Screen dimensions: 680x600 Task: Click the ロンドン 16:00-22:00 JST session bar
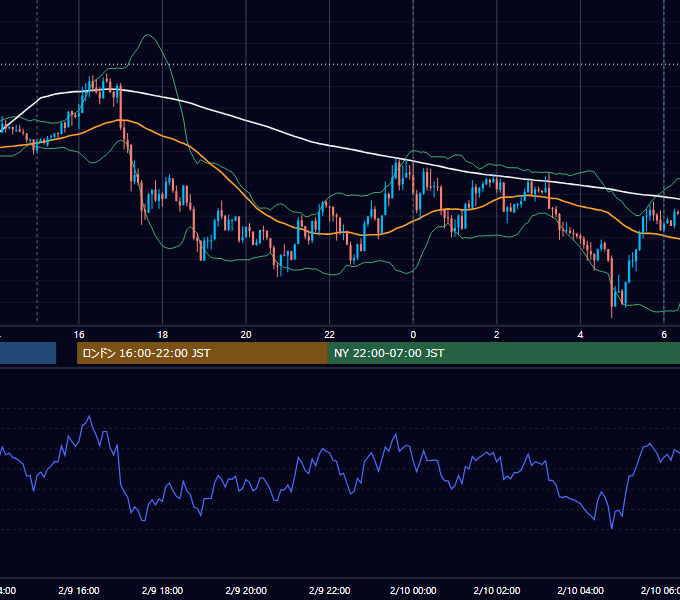tap(202, 353)
